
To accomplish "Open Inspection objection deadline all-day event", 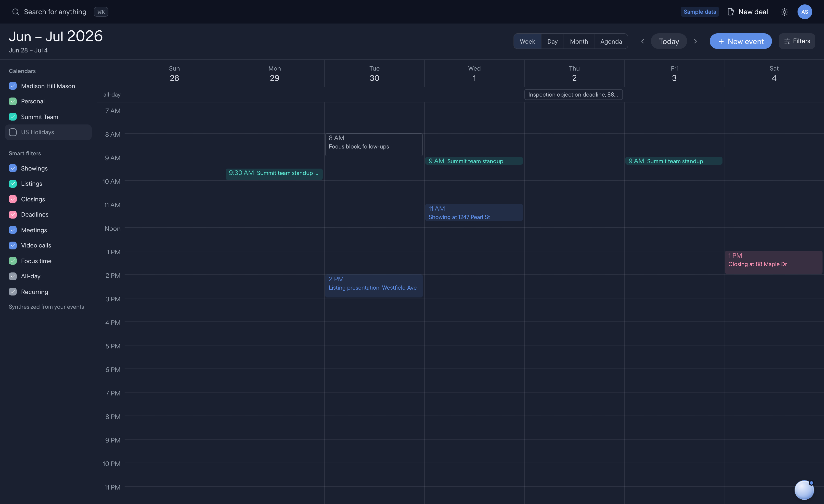I will pos(573,95).
